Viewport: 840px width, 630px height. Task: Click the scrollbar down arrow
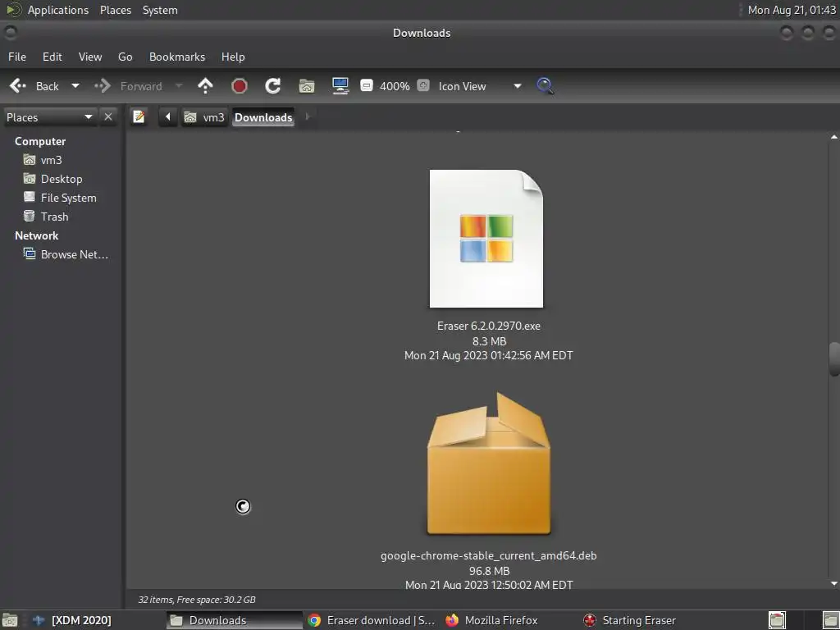tap(833, 583)
